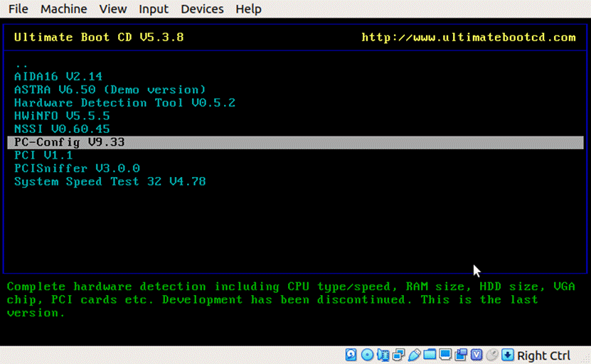Select System Speed Test 32 V4.78 entry
This screenshot has width=591, height=364.
click(x=110, y=181)
